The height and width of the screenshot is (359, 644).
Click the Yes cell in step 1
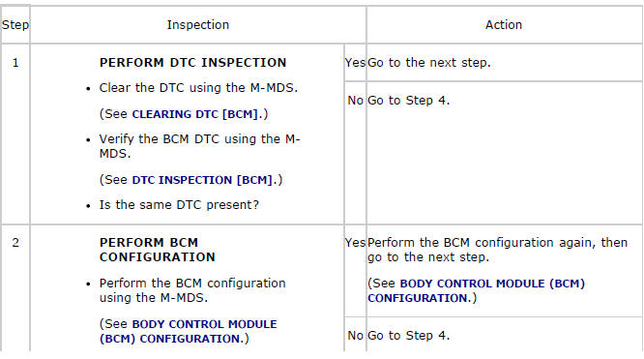point(355,63)
